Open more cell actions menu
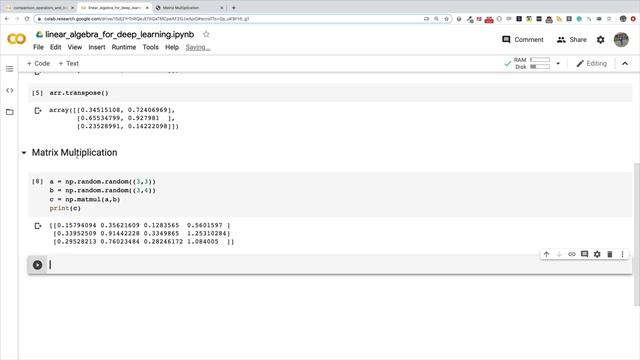The height and width of the screenshot is (360, 640). click(622, 254)
